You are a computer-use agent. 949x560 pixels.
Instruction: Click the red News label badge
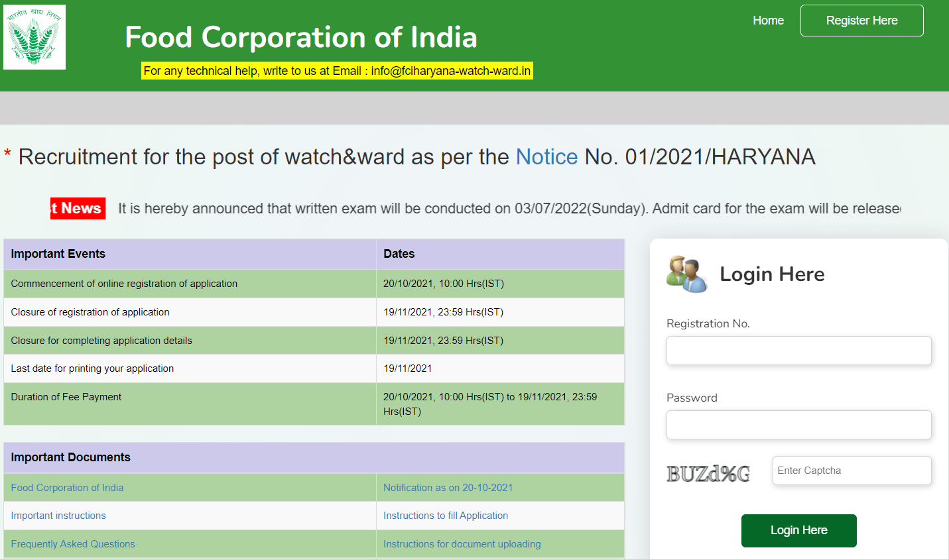pos(78,208)
